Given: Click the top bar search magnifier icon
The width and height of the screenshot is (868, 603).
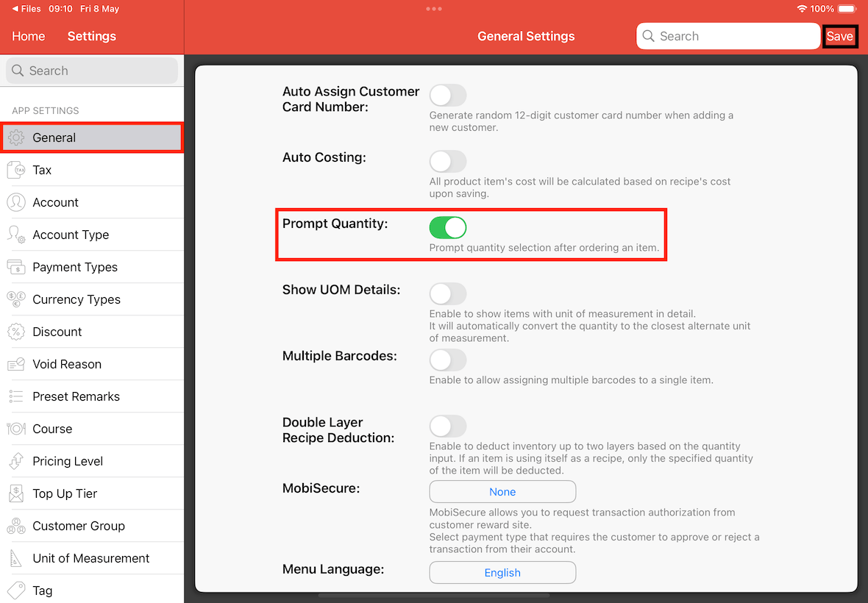Looking at the screenshot, I should click(648, 36).
